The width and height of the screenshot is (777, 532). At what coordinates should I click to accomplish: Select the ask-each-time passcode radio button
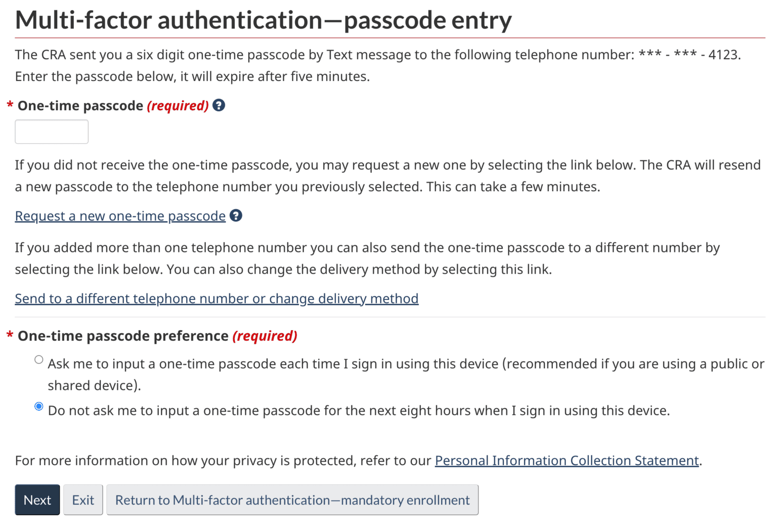39,360
